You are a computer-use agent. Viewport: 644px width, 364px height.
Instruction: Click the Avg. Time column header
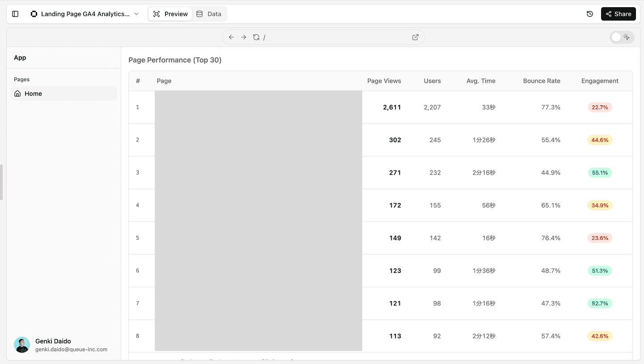point(481,81)
